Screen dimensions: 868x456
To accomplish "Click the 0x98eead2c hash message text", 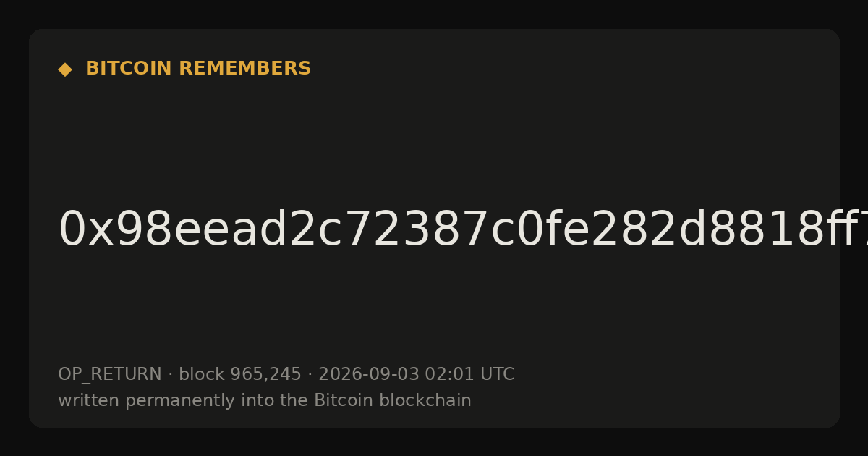I will (x=463, y=230).
